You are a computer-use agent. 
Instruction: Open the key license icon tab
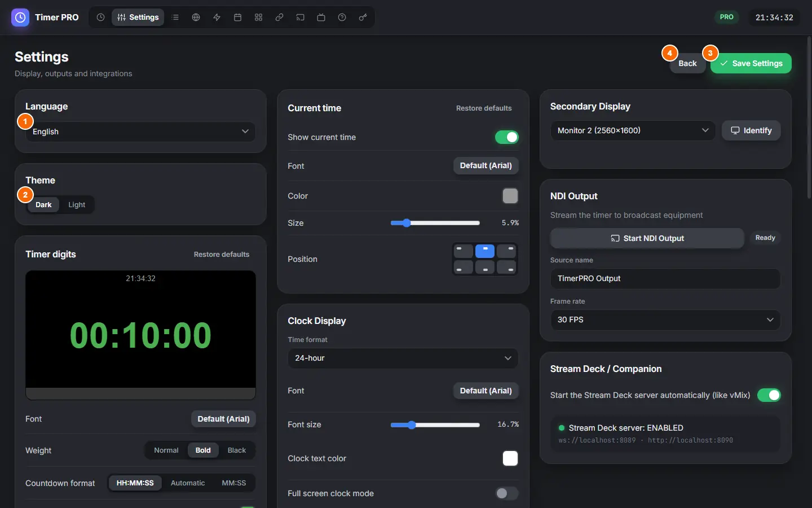point(363,17)
